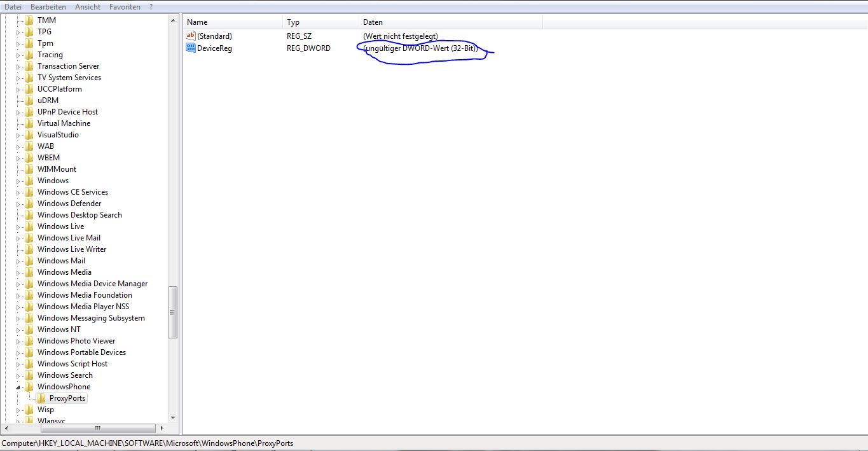Collapse the WindowsPhone key
The height and width of the screenshot is (451, 868).
click(x=18, y=387)
